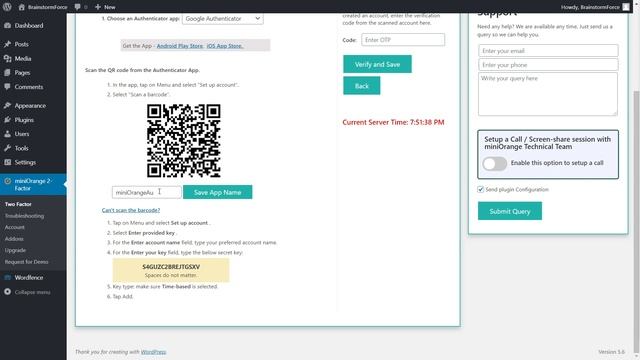Image resolution: width=640 pixels, height=360 pixels.
Task: Click the Posts pin icon
Action: point(7,44)
